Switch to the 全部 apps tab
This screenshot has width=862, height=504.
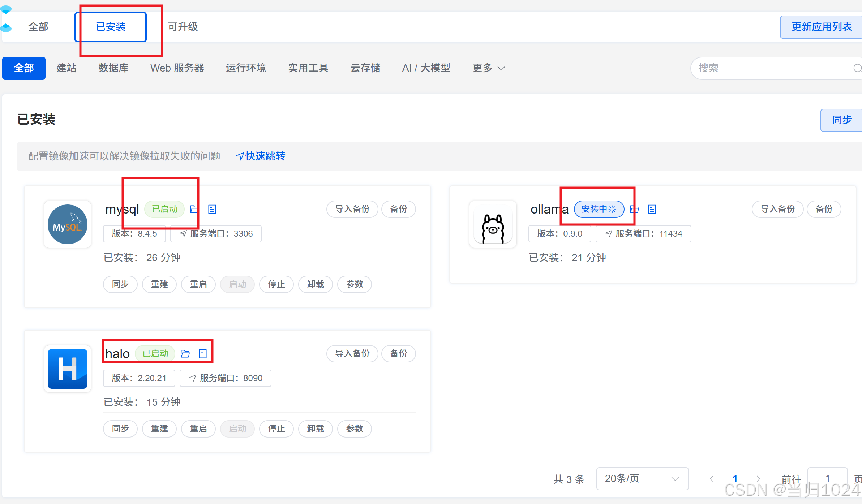(x=38, y=27)
